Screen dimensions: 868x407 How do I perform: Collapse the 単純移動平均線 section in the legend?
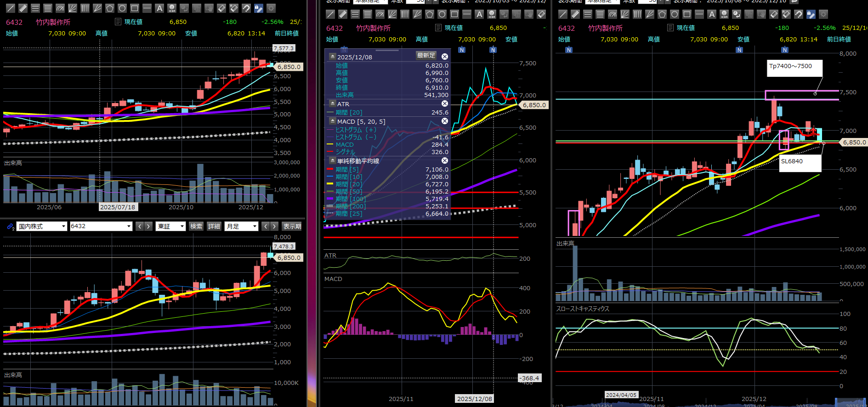tap(332, 161)
